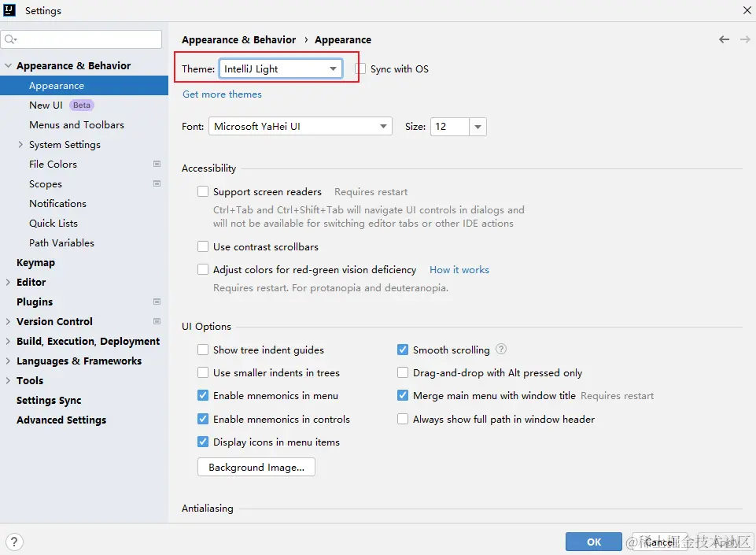This screenshot has width=756, height=555.
Task: Open the Font dropdown showing Microsoft YaHei UI
Action: [x=301, y=127]
